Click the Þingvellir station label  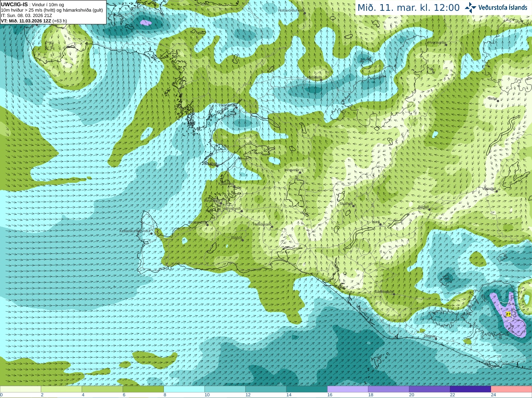292,170
